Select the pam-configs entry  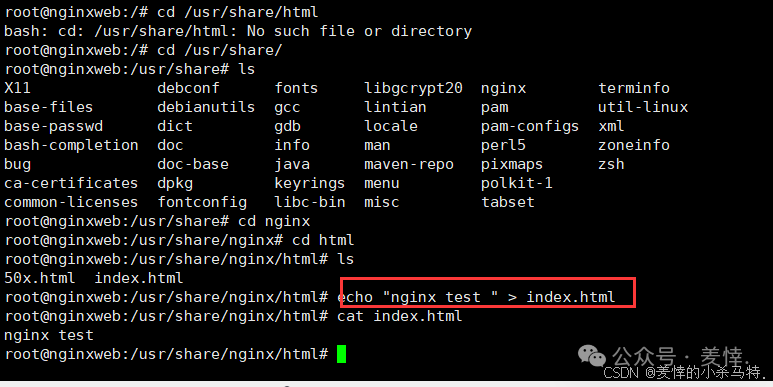530,127
